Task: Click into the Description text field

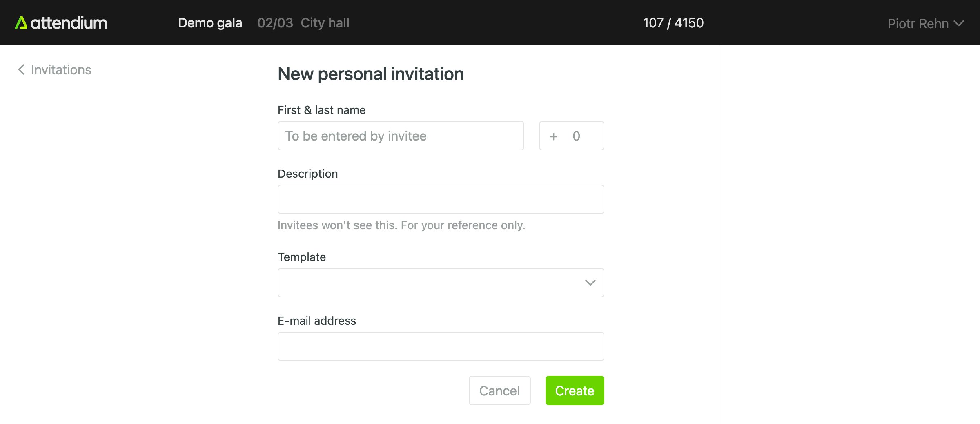Action: pyautogui.click(x=441, y=199)
